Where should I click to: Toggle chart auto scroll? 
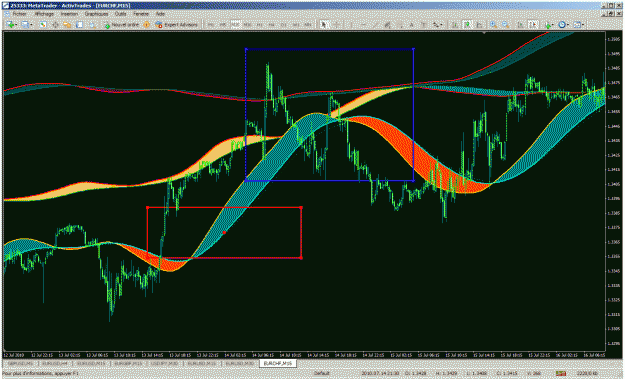(520, 25)
